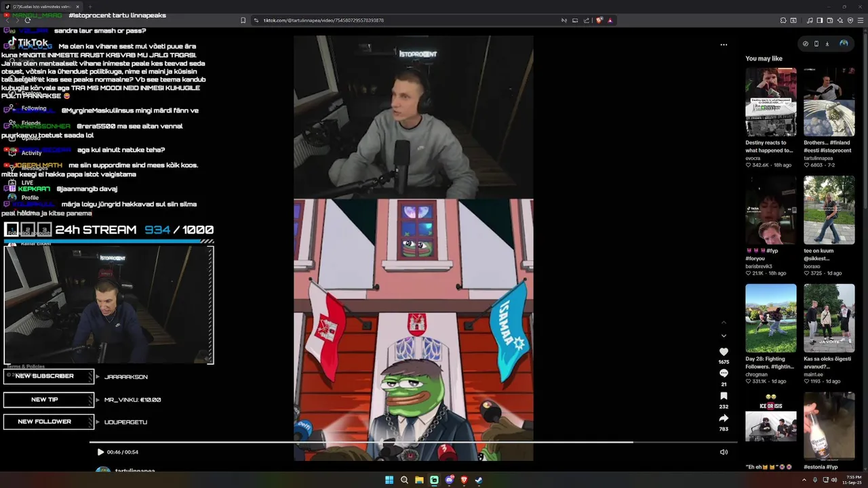Open Brave Wallet icon

coord(830,20)
